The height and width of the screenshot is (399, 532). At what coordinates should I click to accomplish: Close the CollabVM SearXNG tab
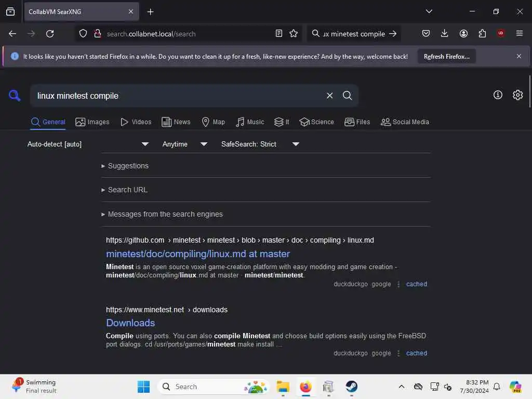131,11
